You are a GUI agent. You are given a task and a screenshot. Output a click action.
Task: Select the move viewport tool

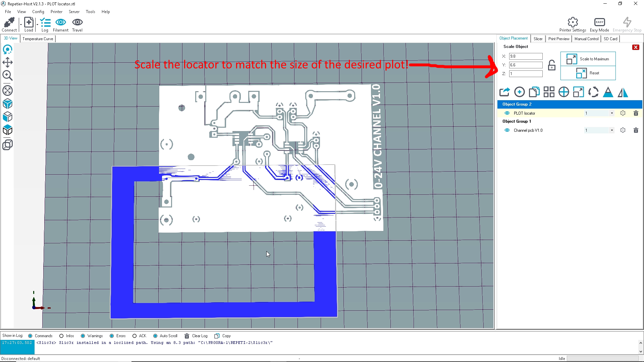(x=8, y=62)
